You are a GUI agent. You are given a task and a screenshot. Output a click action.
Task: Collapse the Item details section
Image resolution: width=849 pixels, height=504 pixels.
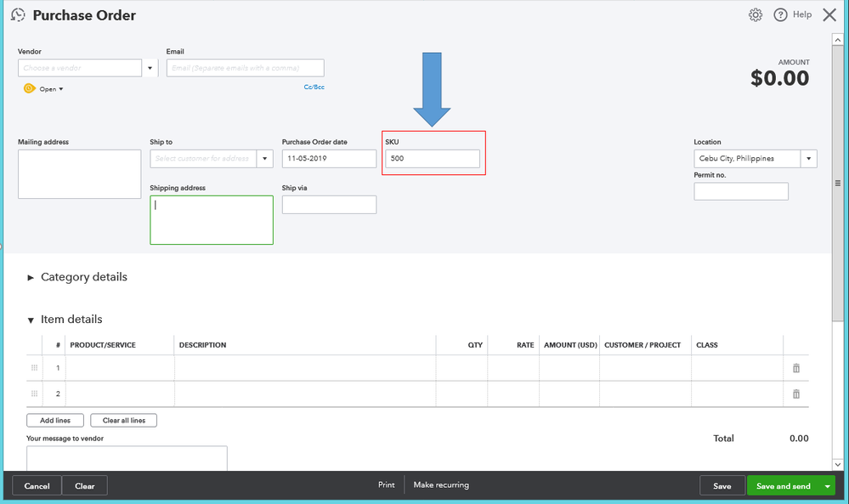tap(31, 320)
